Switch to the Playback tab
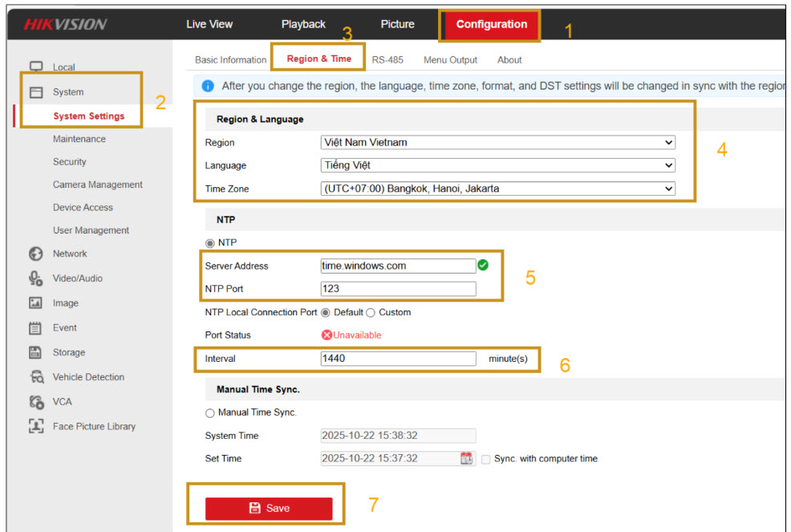This screenshot has height=532, width=791. click(303, 24)
